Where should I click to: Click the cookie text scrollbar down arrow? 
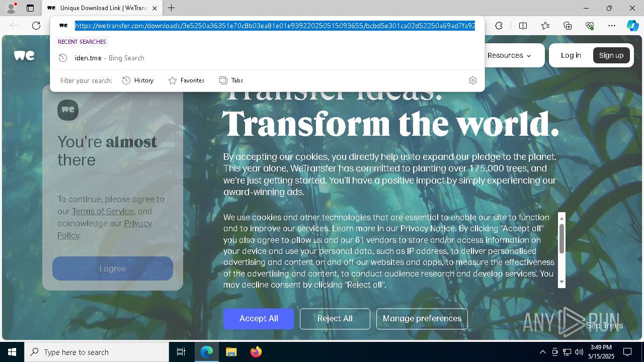point(562,283)
